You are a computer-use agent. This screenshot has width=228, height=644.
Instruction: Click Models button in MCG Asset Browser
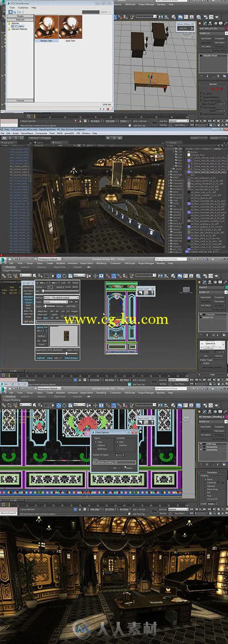(20, 16)
